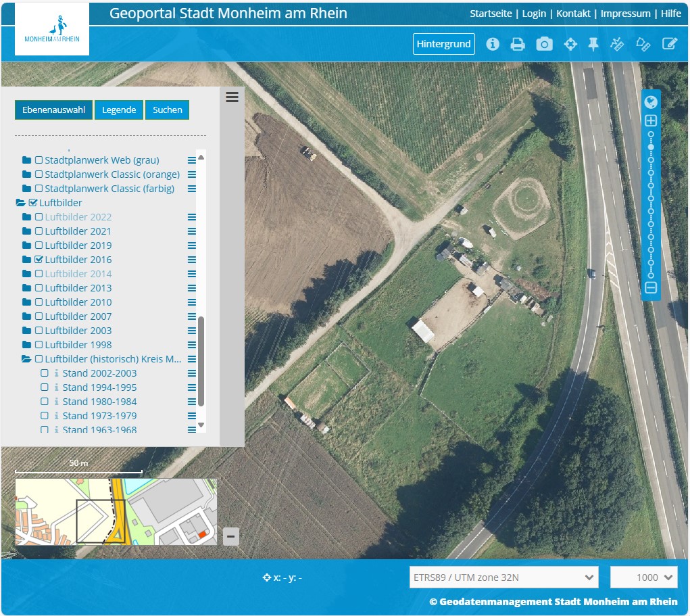The width and height of the screenshot is (690, 616).
Task: Check the Luftbilder 2019 layer
Action: pos(39,245)
